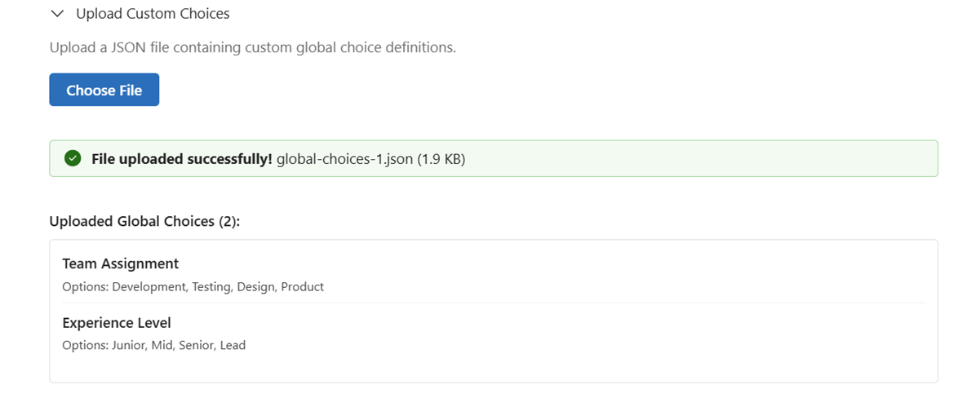The image size is (980, 407).
Task: Click the Senior option under Experience Level
Action: [197, 345]
